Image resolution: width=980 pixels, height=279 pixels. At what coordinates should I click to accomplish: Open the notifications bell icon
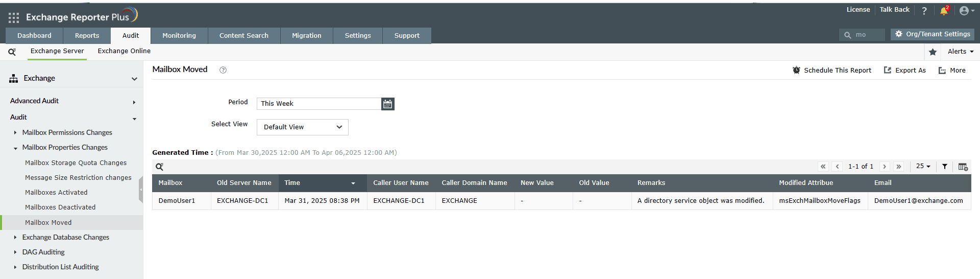[944, 11]
